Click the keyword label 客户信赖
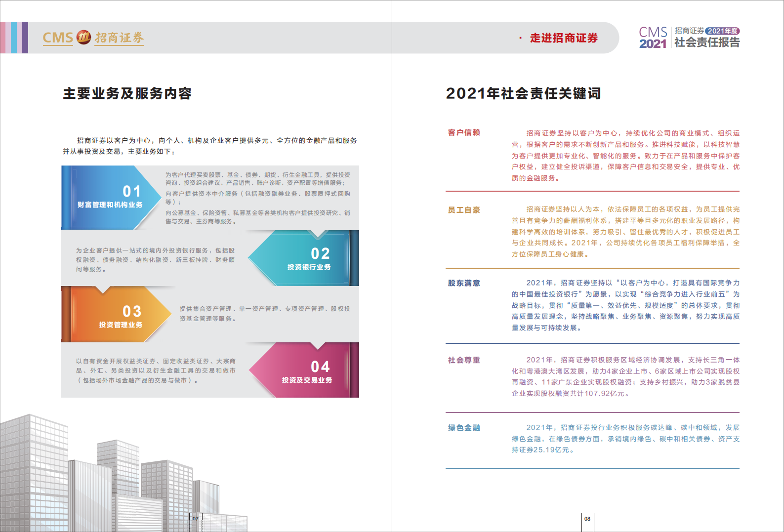Image resolution: width=784 pixels, height=532 pixels. point(464,132)
